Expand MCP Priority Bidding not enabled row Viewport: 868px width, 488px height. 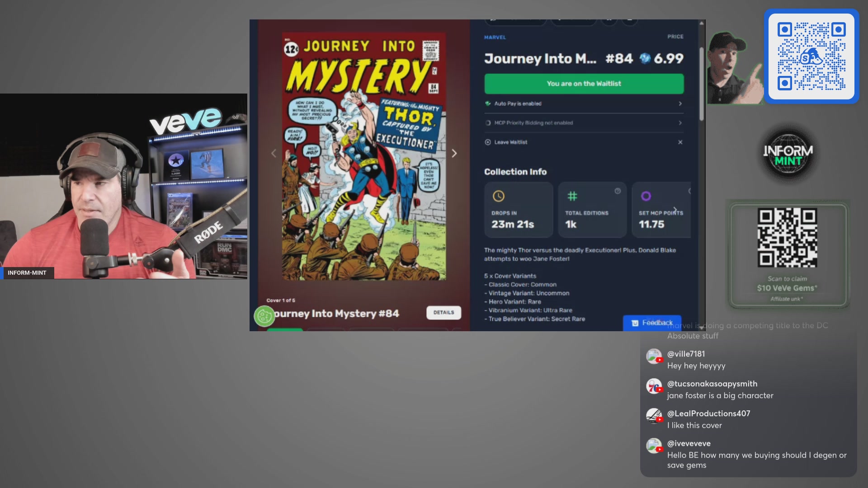click(584, 123)
